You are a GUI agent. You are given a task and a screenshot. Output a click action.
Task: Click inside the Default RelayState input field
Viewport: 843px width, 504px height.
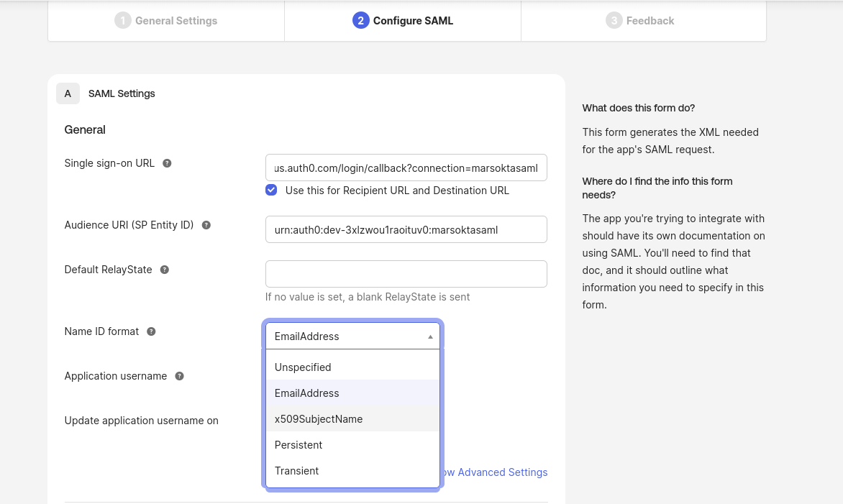pos(406,274)
